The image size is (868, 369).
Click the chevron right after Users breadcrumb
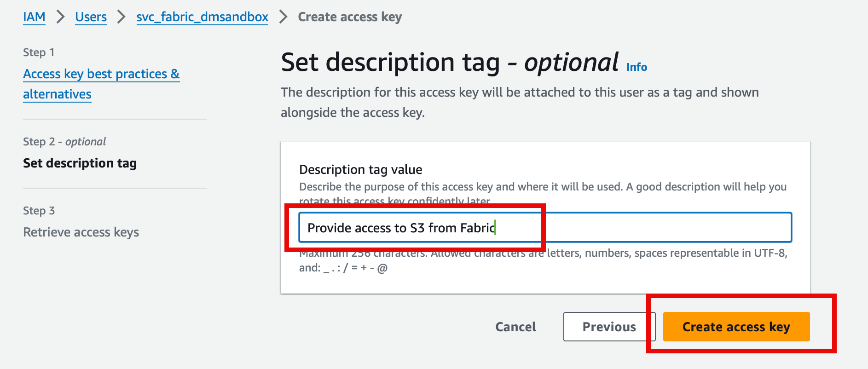122,17
